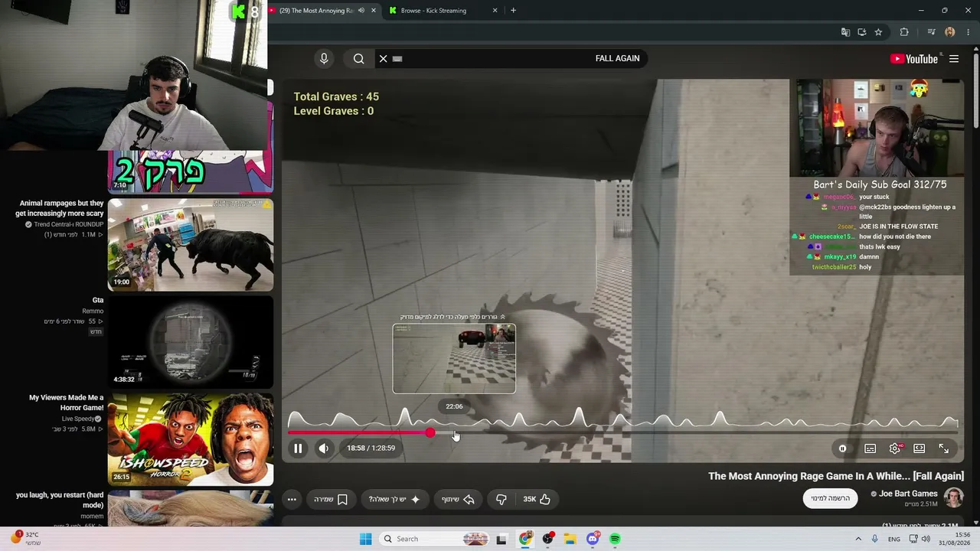Open Spotify from the taskbar
Screen dimensions: 980x551
point(615,539)
